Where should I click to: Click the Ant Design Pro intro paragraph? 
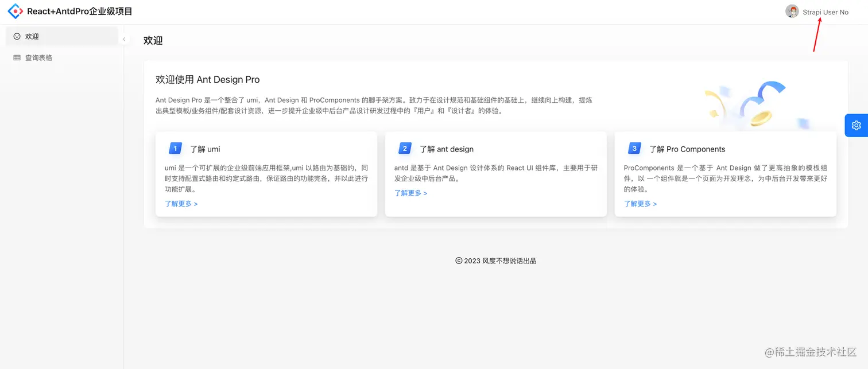[x=374, y=106]
